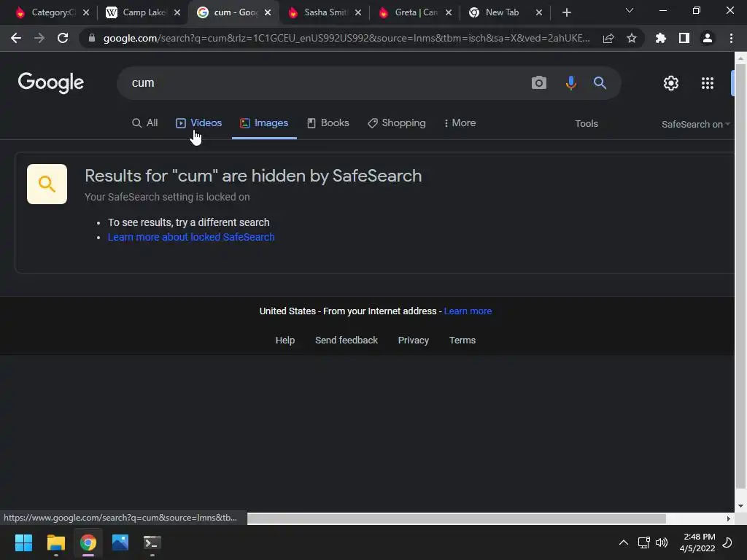
Task: Go back with the browser back arrow
Action: pyautogui.click(x=16, y=38)
